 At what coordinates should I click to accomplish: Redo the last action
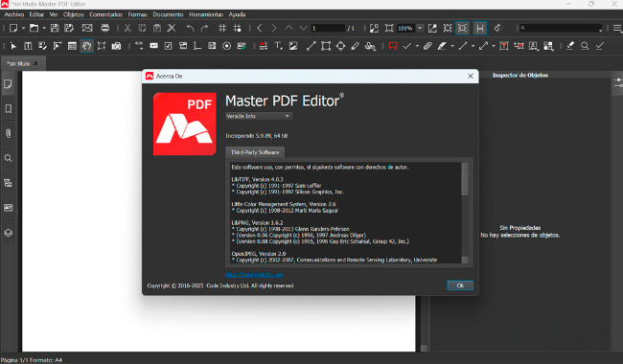204,28
